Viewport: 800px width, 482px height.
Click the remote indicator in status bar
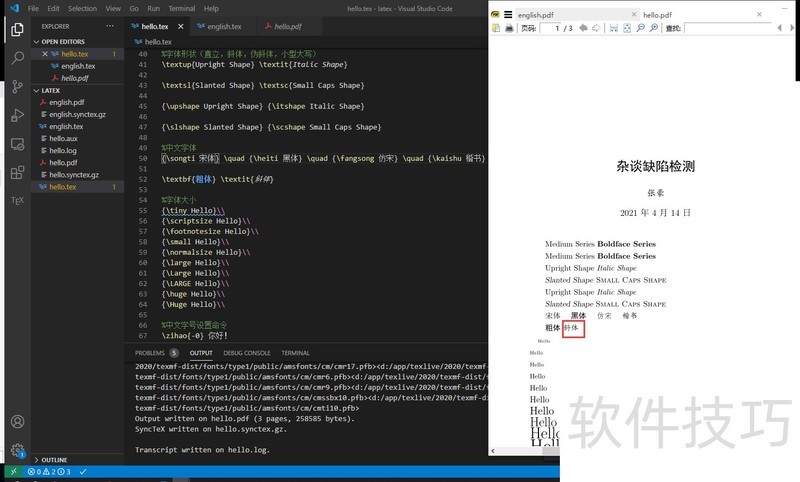[x=14, y=471]
